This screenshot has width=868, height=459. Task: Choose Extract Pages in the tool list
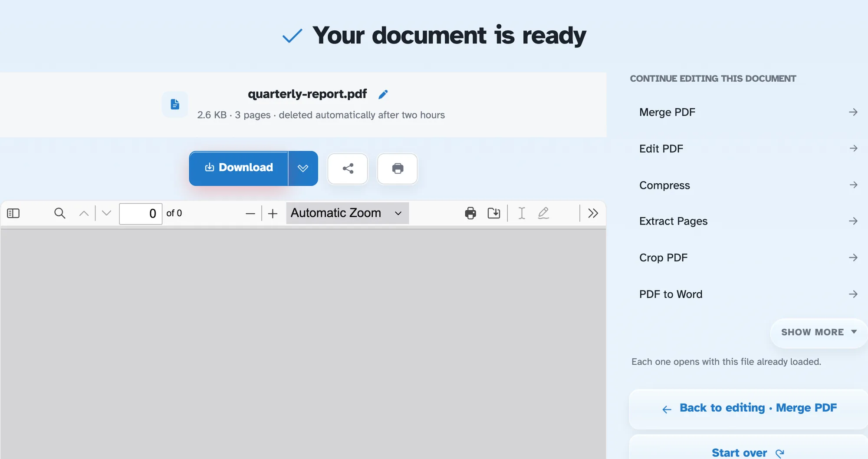(x=748, y=221)
